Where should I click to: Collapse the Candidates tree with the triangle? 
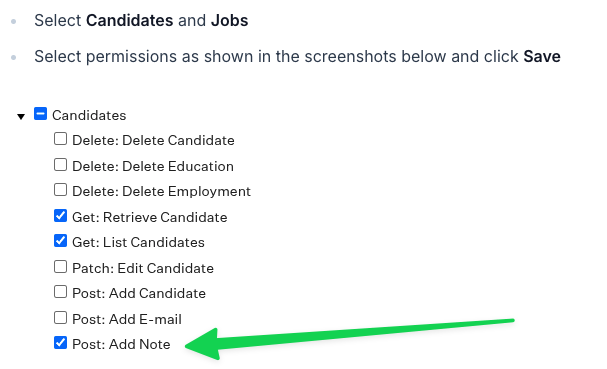click(21, 116)
